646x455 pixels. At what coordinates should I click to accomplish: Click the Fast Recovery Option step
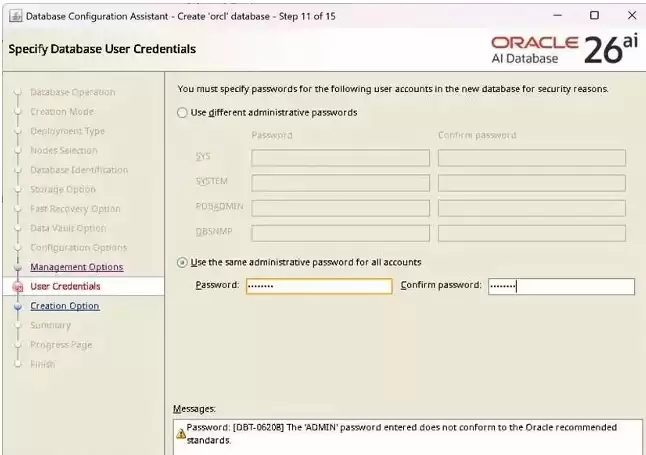coord(75,209)
